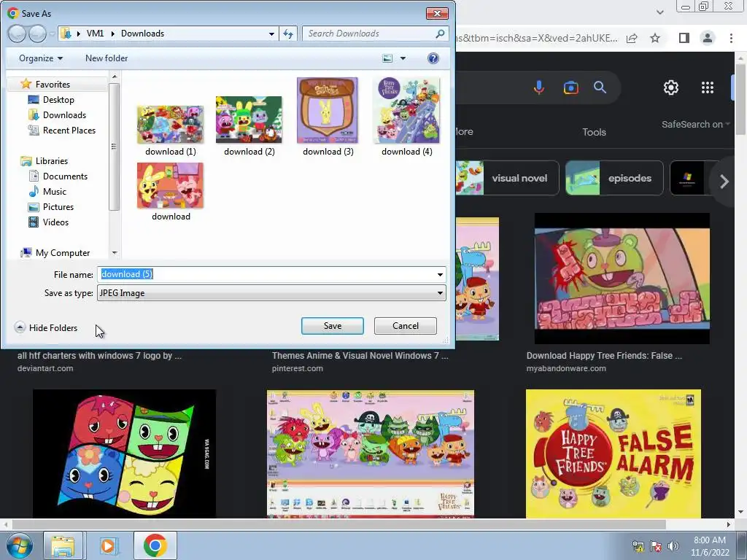
Task: Bookmark this tab with star icon
Action: [656, 38]
